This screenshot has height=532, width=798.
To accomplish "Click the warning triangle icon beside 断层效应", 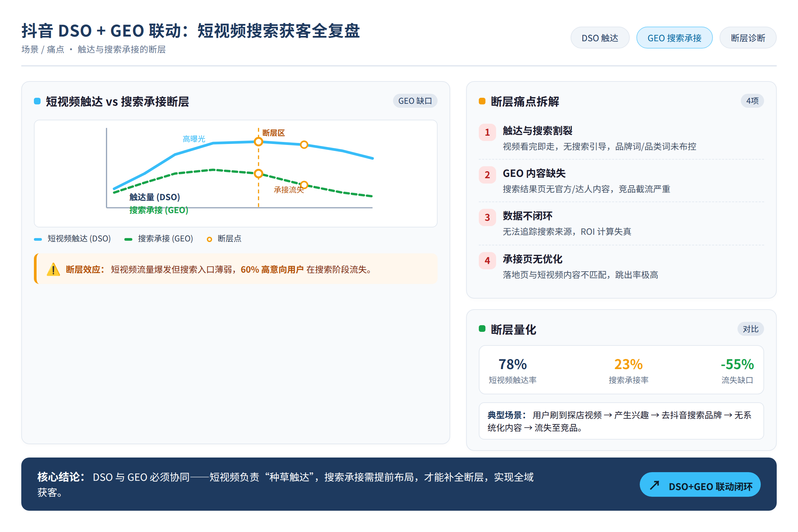I will 53,269.
